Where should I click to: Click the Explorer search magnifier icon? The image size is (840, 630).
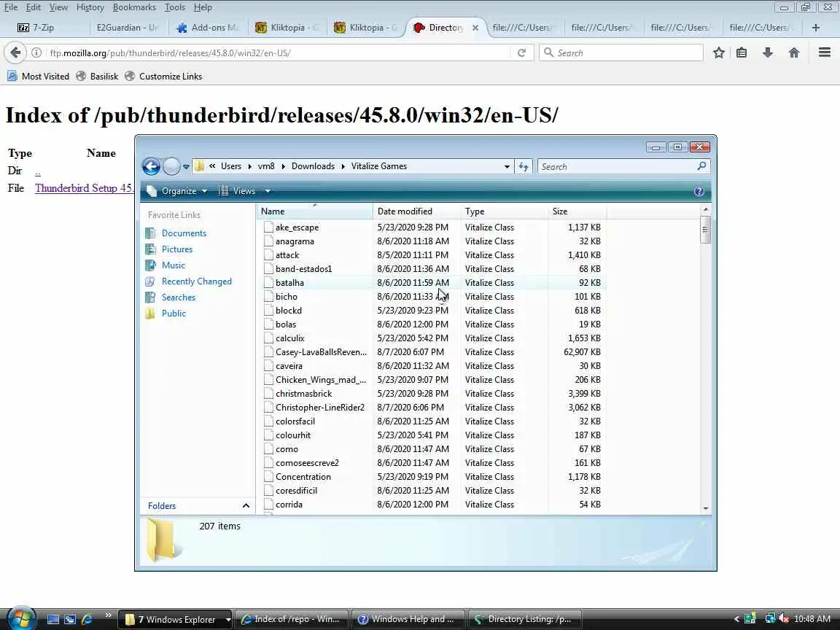tap(701, 166)
